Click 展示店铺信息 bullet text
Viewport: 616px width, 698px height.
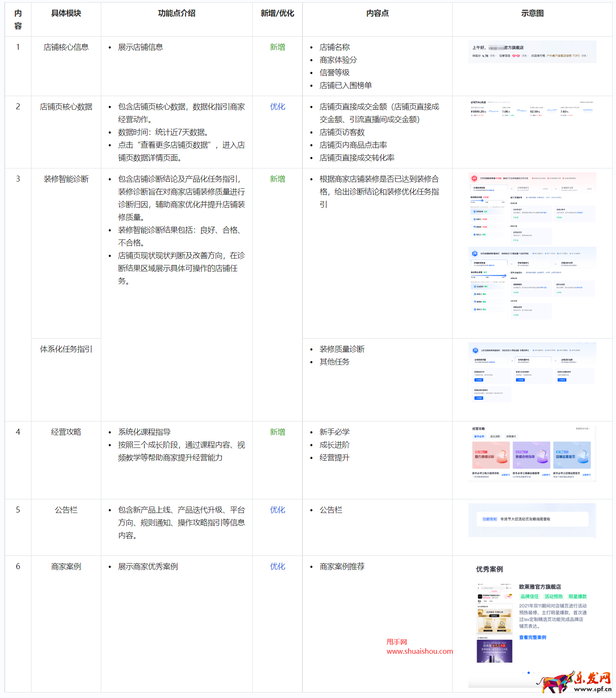point(140,47)
